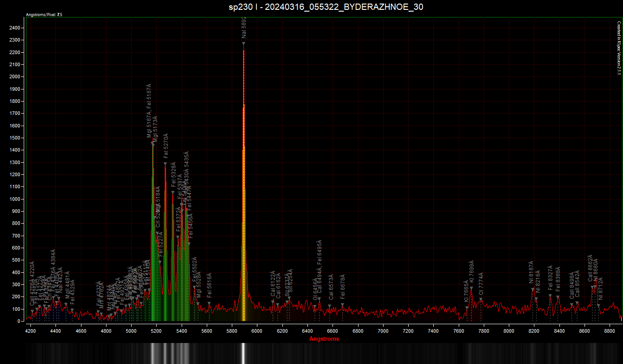Click the 5000 tick label on X axis

[131, 331]
